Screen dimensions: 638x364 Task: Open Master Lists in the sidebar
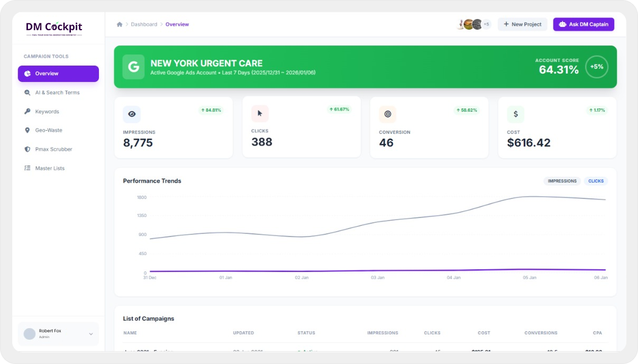point(50,168)
